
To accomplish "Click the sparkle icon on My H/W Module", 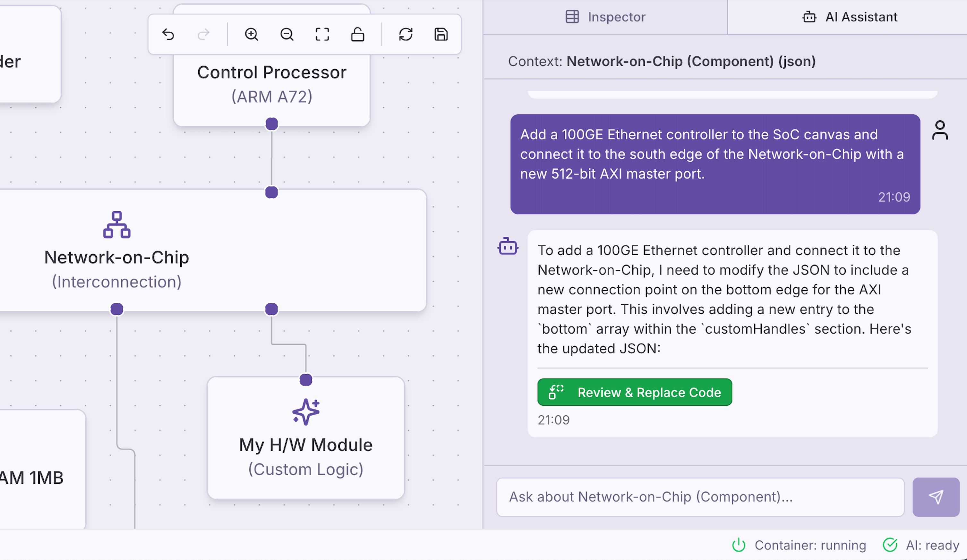I will 306,412.
